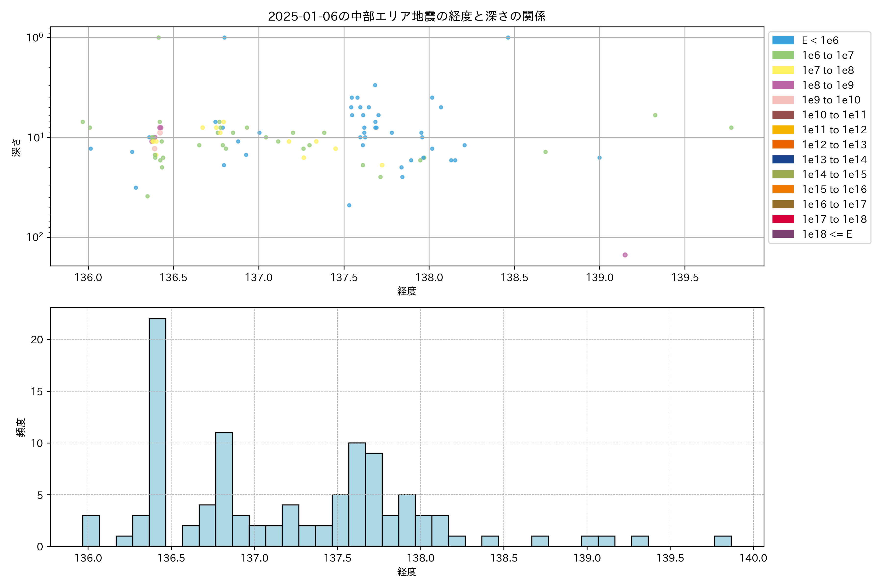Click the '1e11 to 1e12' legend label
The image size is (882, 588).
(x=834, y=130)
